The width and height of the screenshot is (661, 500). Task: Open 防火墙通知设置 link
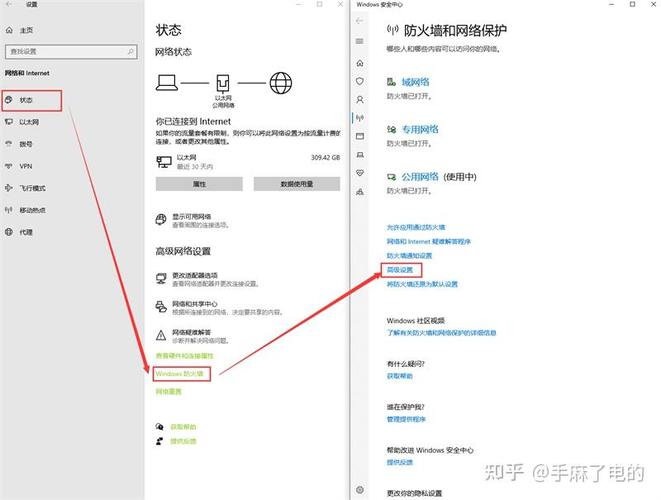(x=409, y=255)
